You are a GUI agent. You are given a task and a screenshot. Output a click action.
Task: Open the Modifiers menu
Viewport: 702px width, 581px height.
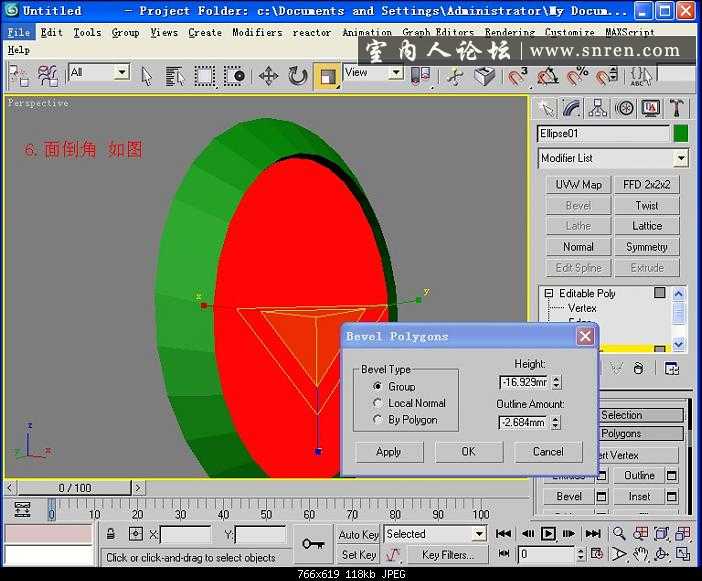click(x=257, y=32)
